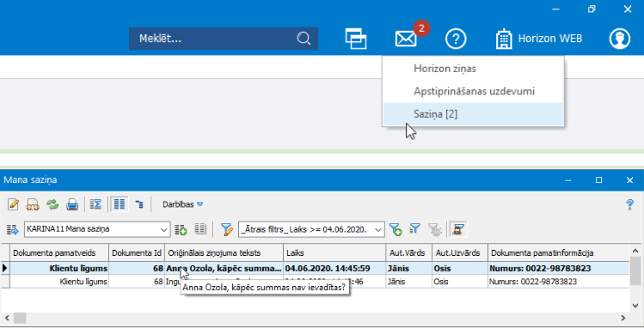Image resolution: width=644 pixels, height=328 pixels.
Task: Click the disabled filter settings gear icon
Action: 435,229
